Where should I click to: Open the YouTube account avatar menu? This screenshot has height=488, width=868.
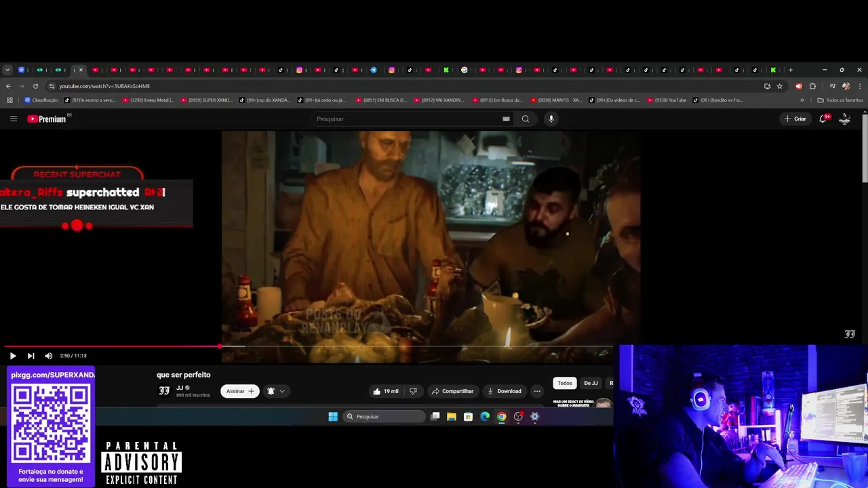tap(845, 119)
